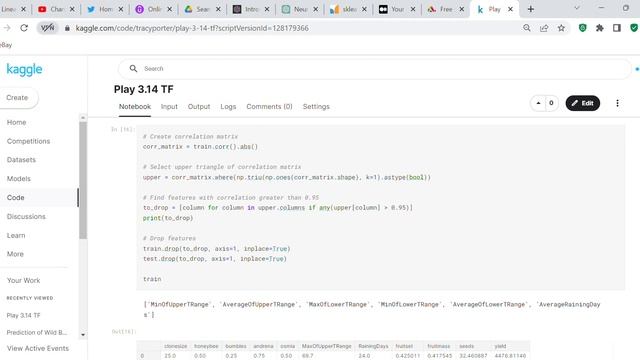Open the Comments (0) tab

(269, 107)
